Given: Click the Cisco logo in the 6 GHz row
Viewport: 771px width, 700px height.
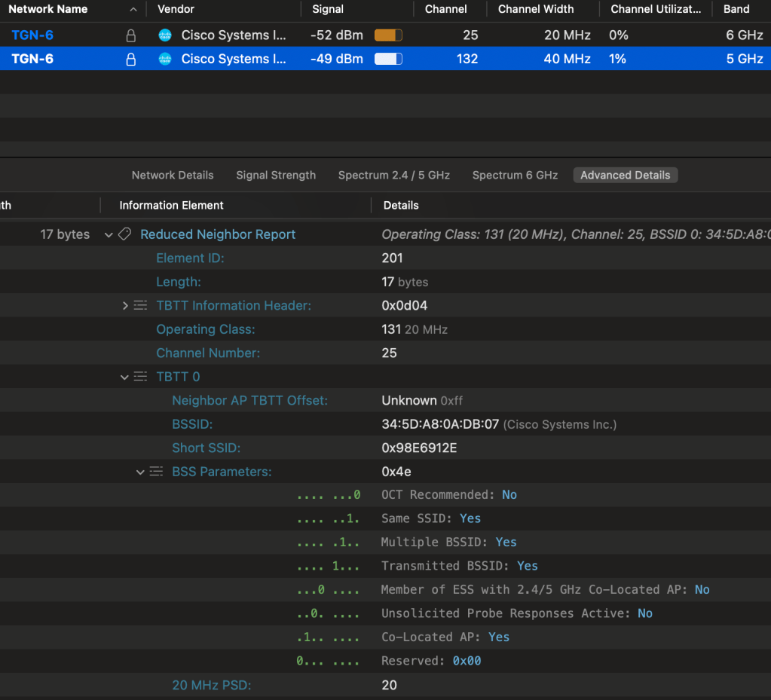Looking at the screenshot, I should (x=165, y=35).
